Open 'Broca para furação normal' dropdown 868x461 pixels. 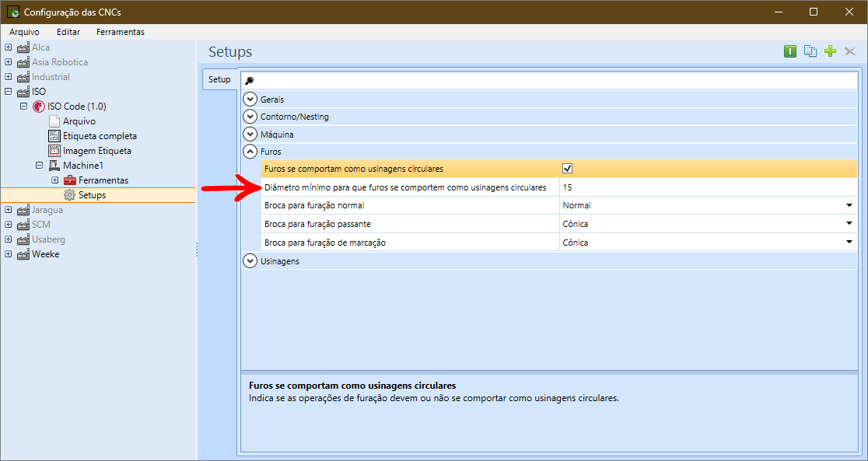click(x=849, y=205)
